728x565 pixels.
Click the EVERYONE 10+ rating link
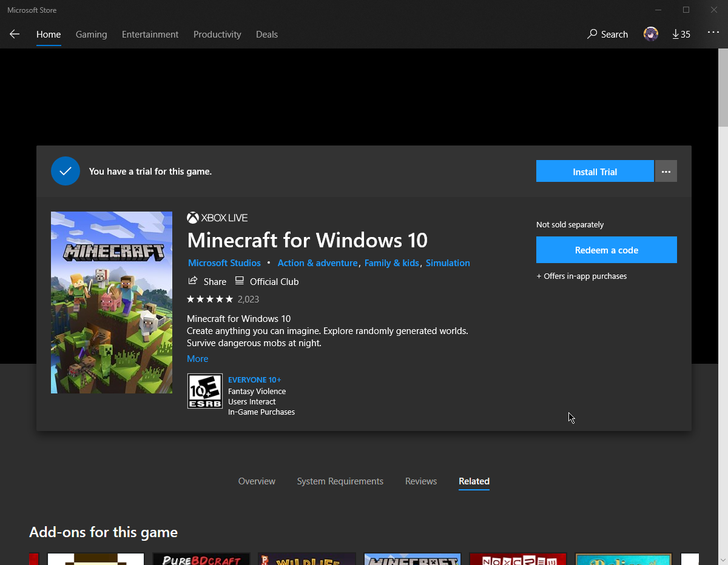coord(255,380)
